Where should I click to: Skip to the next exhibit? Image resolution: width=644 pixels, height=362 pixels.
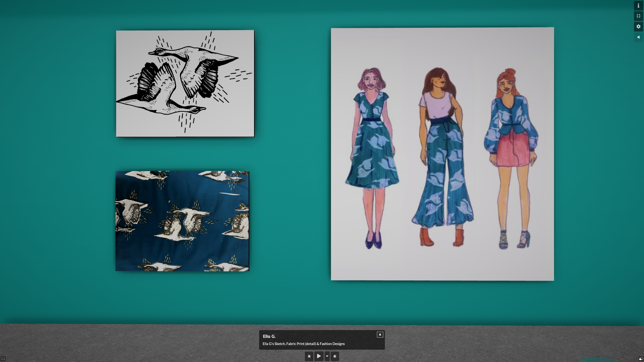pos(335,356)
